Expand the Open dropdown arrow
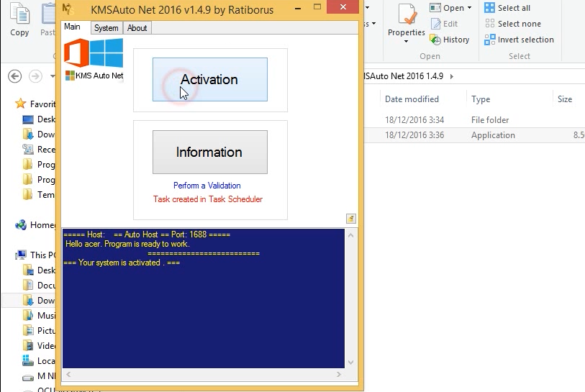The width and height of the screenshot is (585, 392). click(469, 8)
